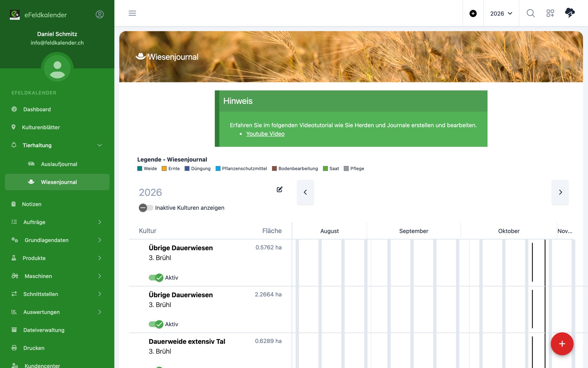Click the Dashboard gauge icon
The width and height of the screenshot is (588, 368).
click(14, 109)
